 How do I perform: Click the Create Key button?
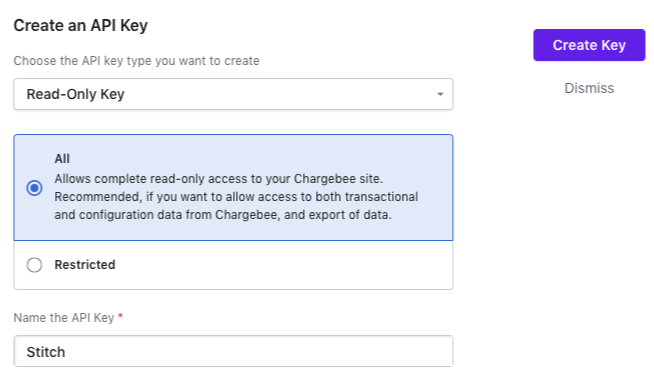click(x=589, y=45)
